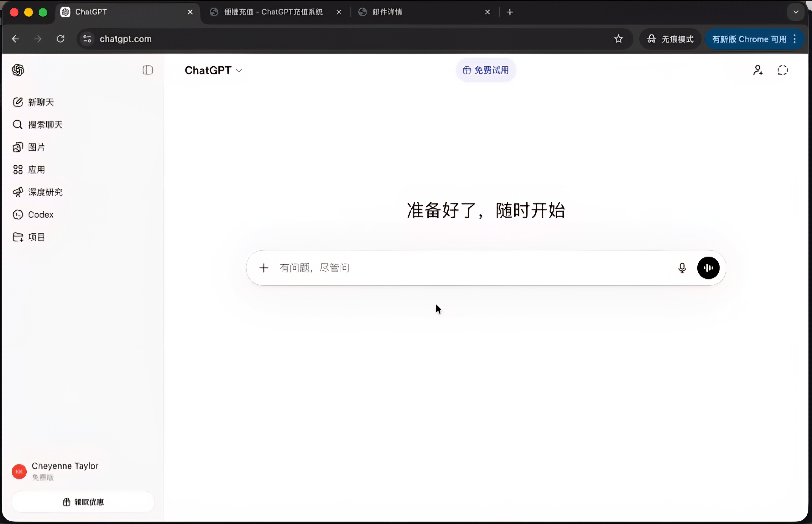Open the 项目 projects section
Viewport: 812px width, 524px height.
point(36,237)
